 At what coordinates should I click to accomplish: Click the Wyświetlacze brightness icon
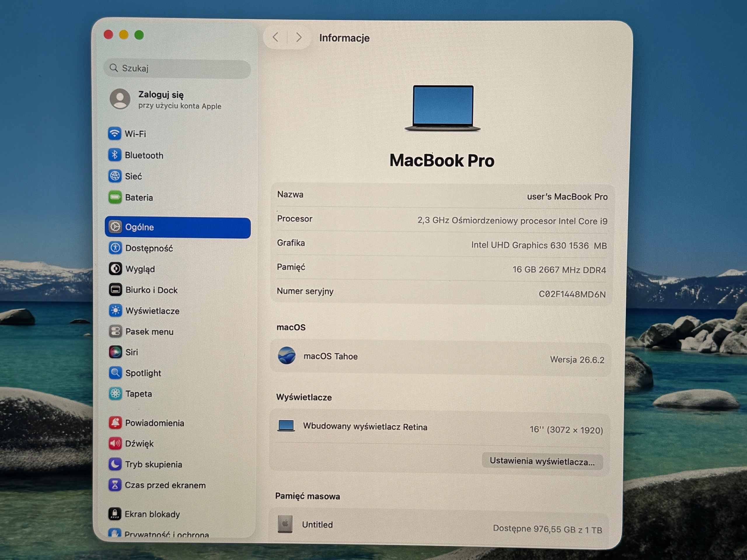[116, 311]
